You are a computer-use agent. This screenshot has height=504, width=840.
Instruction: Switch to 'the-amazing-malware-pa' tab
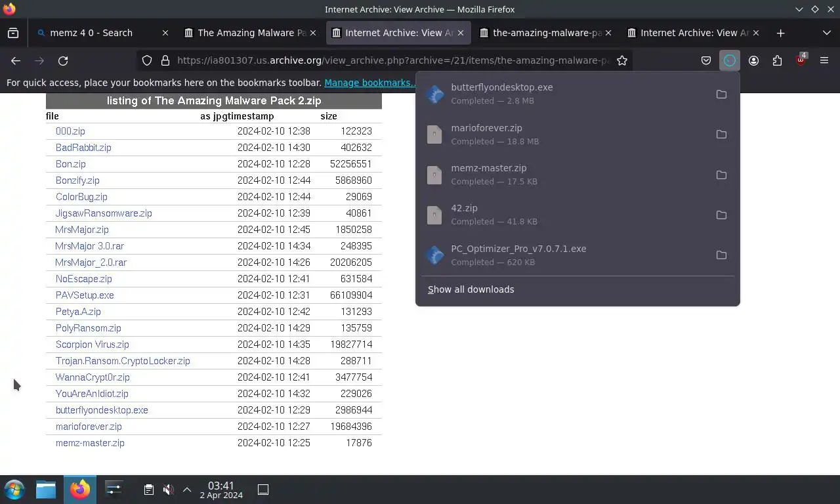547,33
